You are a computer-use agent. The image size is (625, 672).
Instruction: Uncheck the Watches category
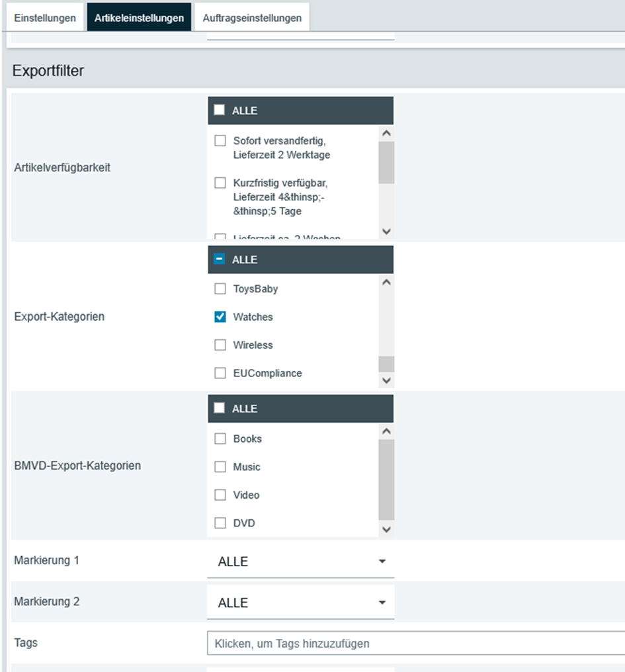click(220, 317)
